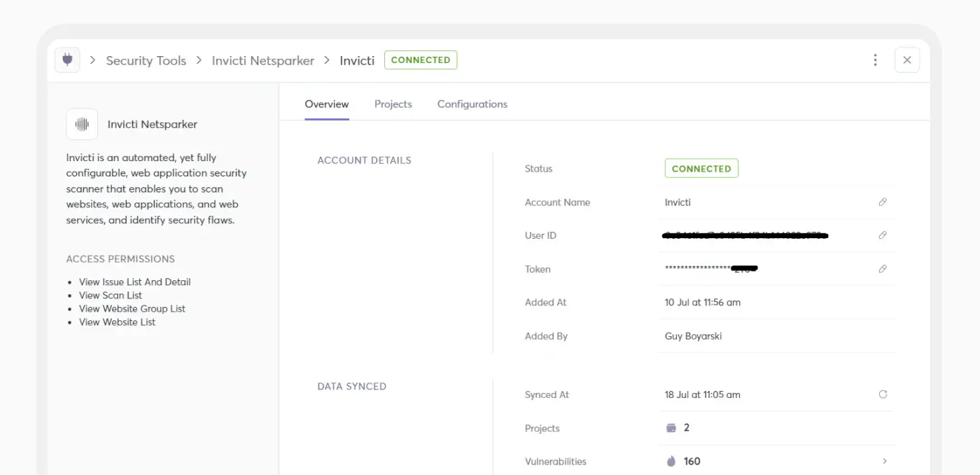Image resolution: width=980 pixels, height=475 pixels.
Task: Click the Status field label
Action: pyautogui.click(x=538, y=169)
